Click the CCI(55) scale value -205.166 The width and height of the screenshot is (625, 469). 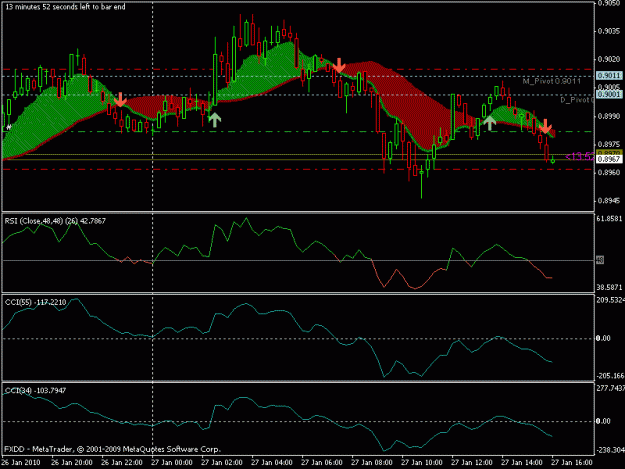tap(610, 376)
